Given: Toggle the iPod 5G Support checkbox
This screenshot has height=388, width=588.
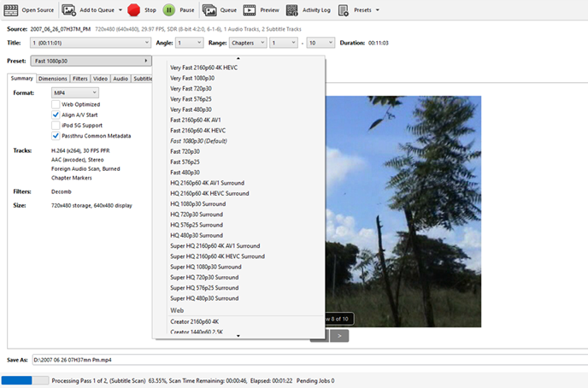Looking at the screenshot, I should click(56, 125).
